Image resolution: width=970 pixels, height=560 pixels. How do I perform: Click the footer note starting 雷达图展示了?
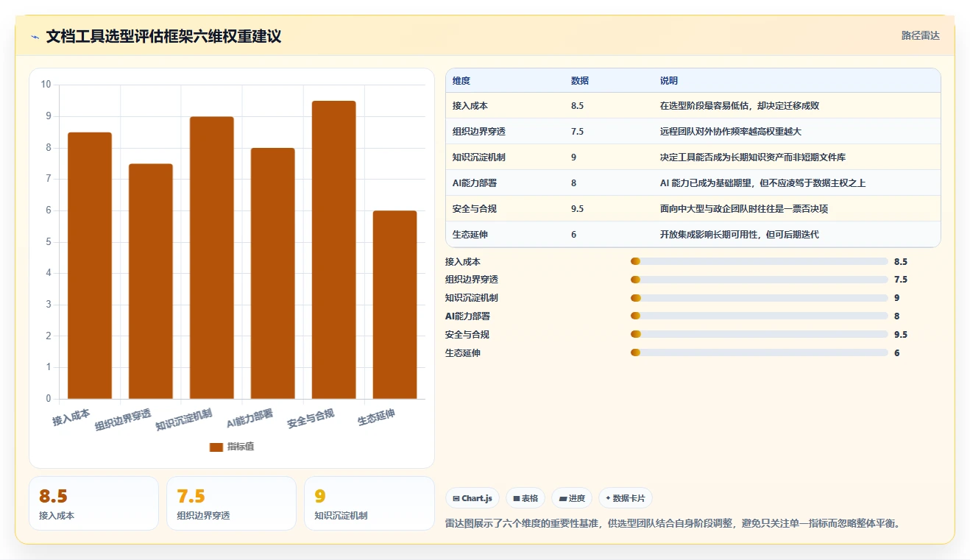(673, 524)
